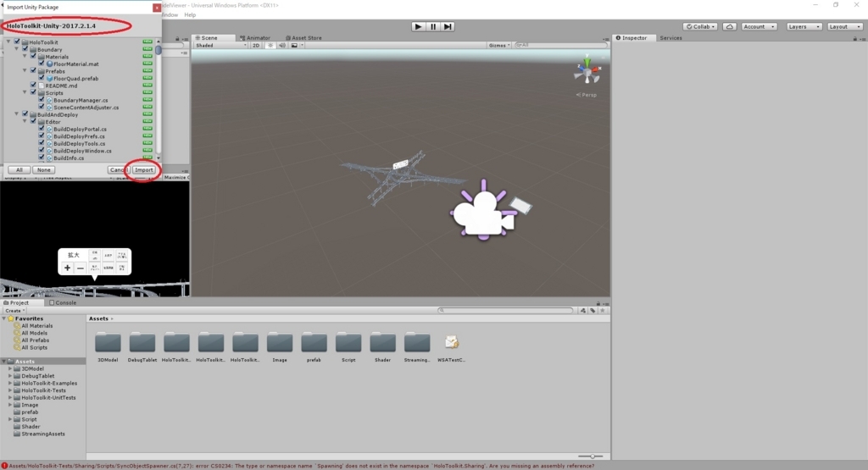Uncheck the BoundaryManager.cs checkbox
The height and width of the screenshot is (470, 868).
[x=42, y=100]
